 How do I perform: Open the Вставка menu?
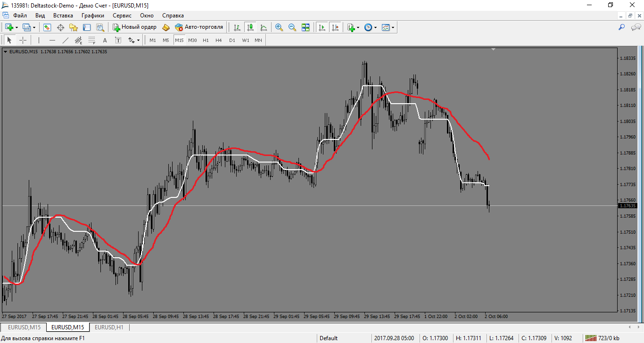[x=63, y=16]
